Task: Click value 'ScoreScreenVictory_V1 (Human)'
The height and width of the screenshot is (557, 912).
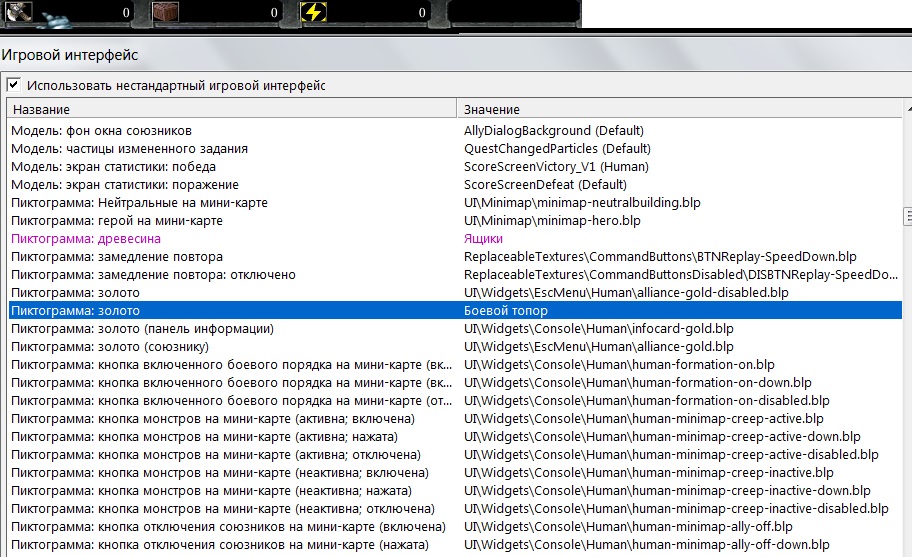Action: [556, 166]
